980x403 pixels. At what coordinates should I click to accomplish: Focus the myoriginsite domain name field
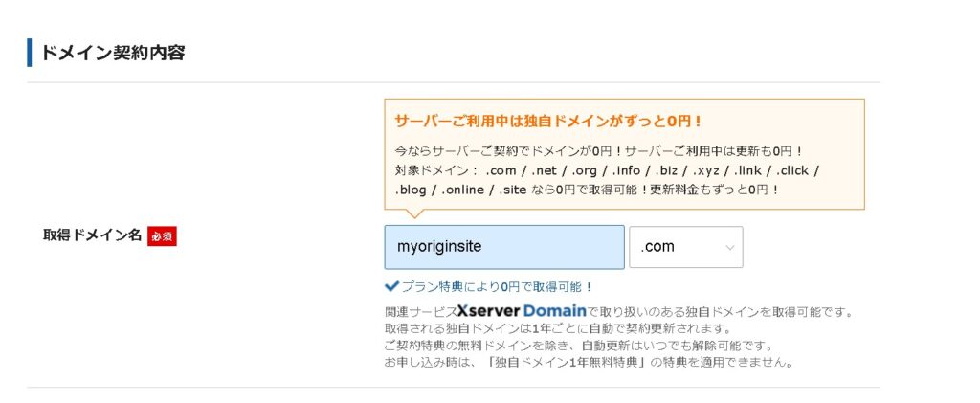(503, 247)
